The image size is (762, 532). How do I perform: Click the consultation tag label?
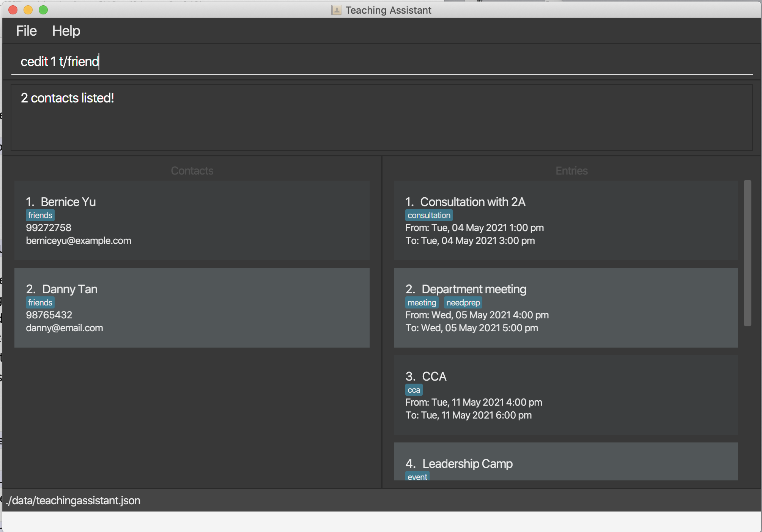428,215
